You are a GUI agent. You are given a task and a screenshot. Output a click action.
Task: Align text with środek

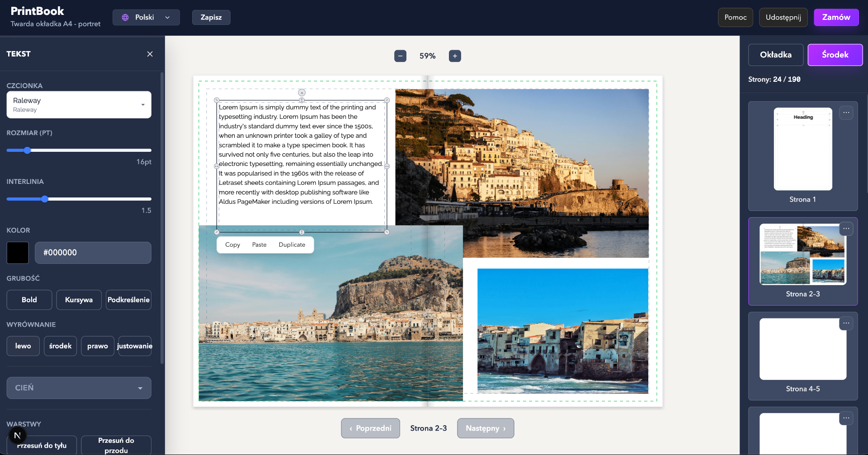point(60,346)
